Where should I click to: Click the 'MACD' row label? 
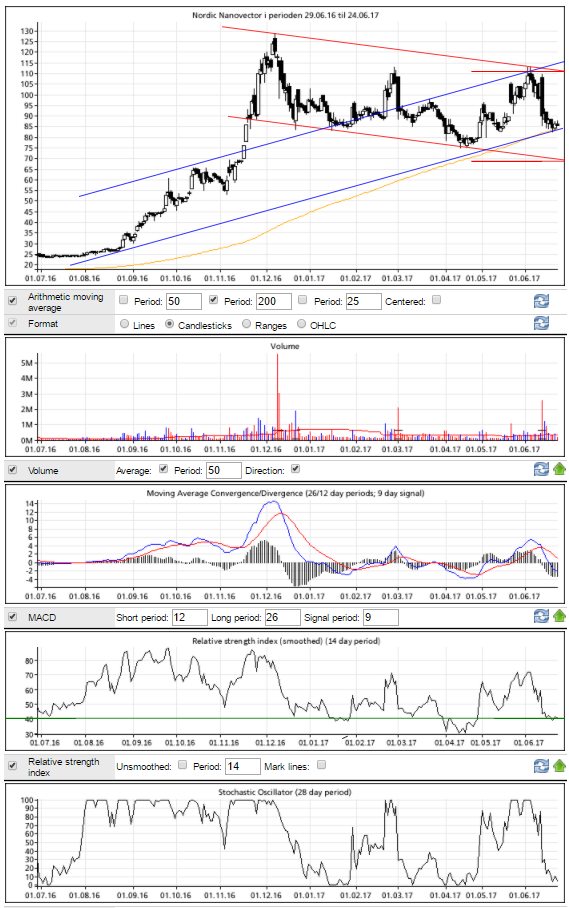tap(42, 617)
